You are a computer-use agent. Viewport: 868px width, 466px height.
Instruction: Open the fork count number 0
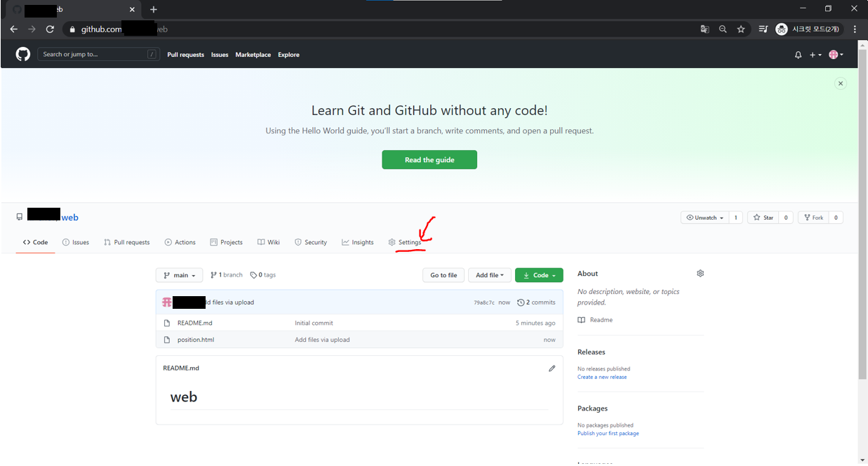(x=836, y=218)
